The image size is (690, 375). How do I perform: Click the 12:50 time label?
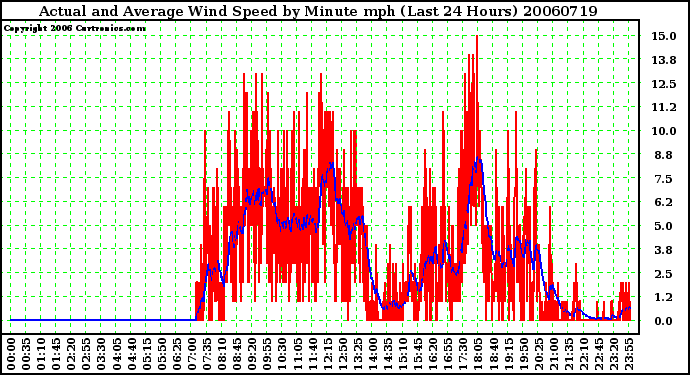pos(343,354)
